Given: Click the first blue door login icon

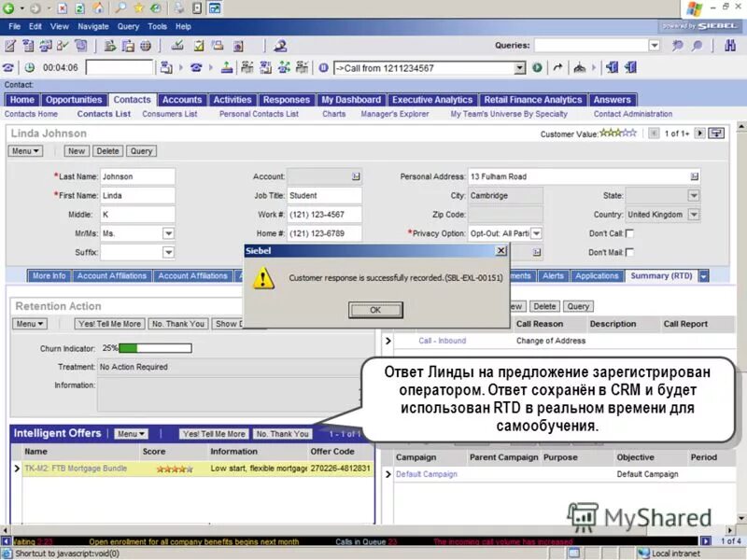Looking at the screenshot, I should tap(613, 67).
